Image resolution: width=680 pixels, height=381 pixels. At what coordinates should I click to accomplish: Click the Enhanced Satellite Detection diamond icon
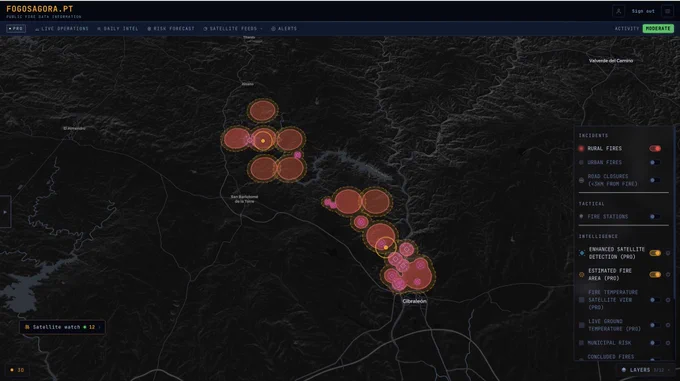(582, 253)
